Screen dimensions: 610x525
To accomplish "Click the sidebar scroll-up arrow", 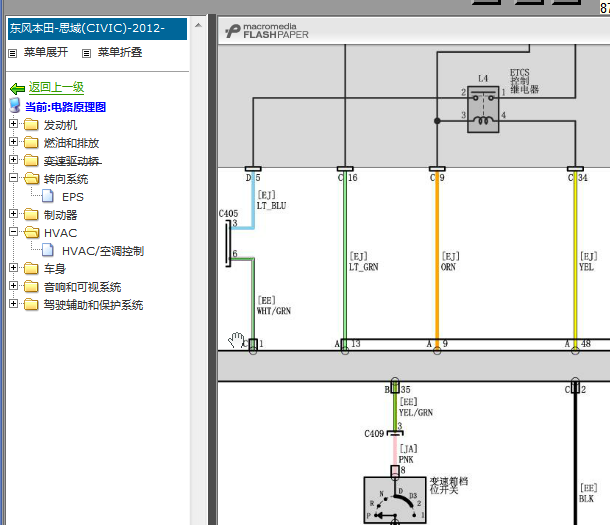I will coord(198,26).
